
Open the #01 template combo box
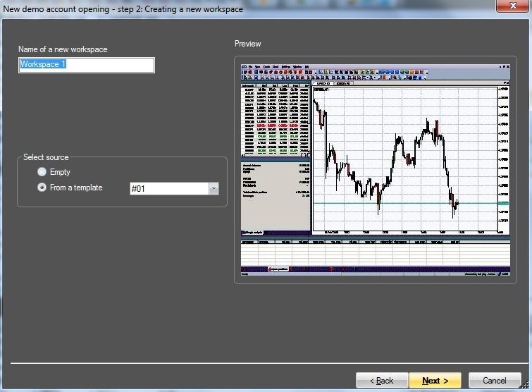pyautogui.click(x=169, y=189)
